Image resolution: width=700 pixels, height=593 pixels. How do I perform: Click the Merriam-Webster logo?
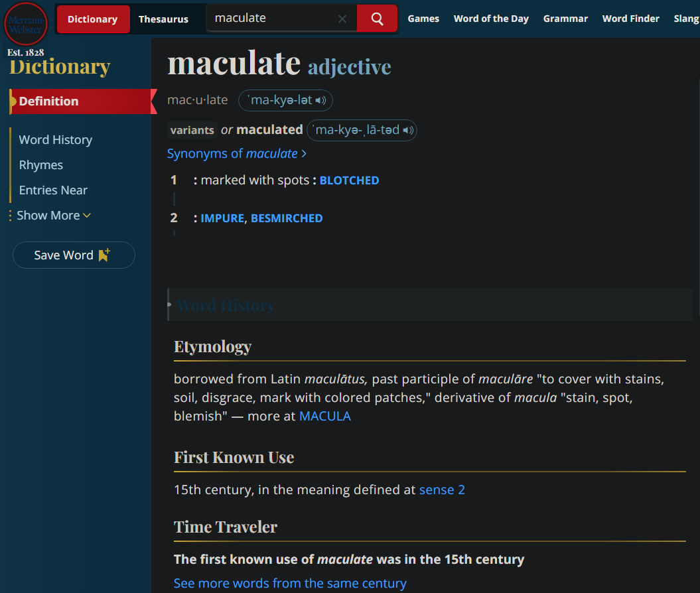pyautogui.click(x=26, y=24)
